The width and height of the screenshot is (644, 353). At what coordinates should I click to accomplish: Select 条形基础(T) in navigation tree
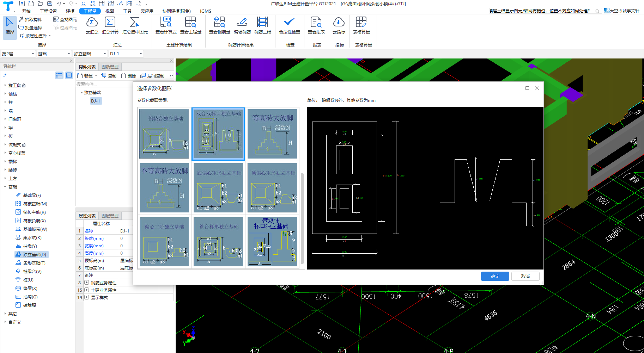30,263
